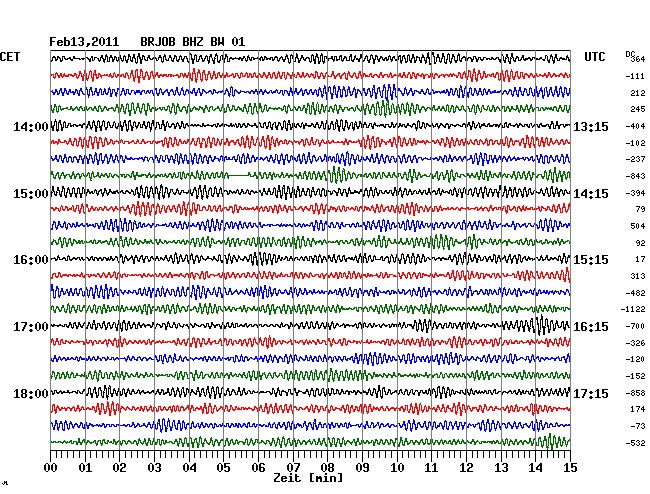650x494 pixels.
Task: Click the DC offset value -482
Action: pyautogui.click(x=635, y=293)
